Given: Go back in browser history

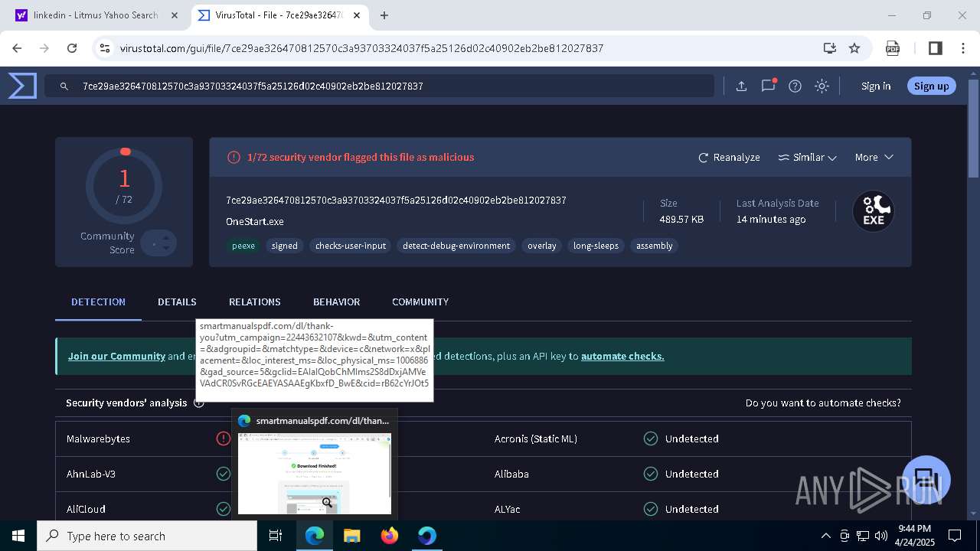Looking at the screenshot, I should pyautogui.click(x=17, y=48).
